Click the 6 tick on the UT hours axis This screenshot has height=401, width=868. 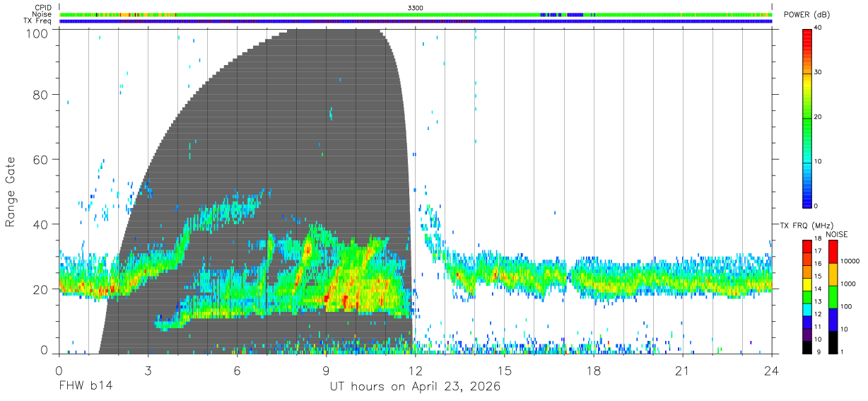point(237,371)
